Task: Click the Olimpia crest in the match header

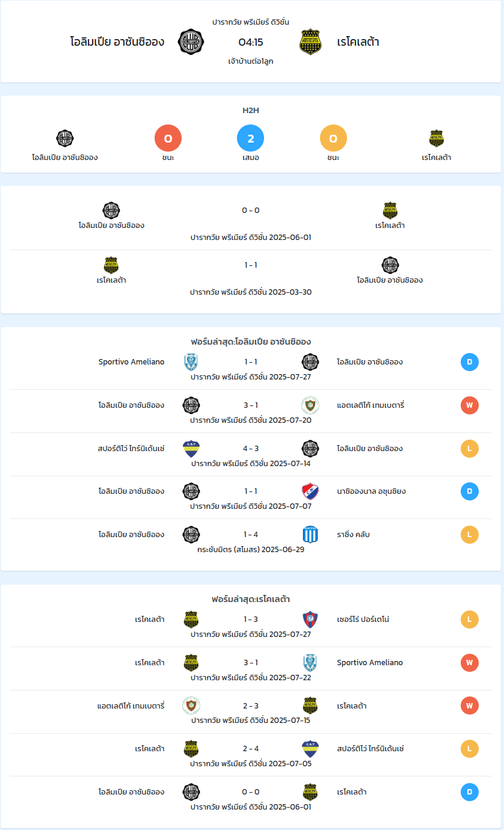Action: tap(191, 41)
